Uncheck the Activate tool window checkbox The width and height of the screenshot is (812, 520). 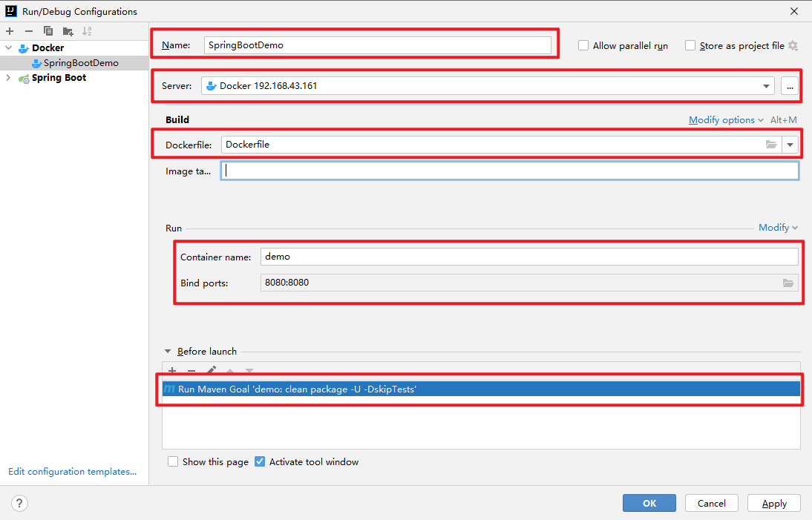[x=260, y=461]
